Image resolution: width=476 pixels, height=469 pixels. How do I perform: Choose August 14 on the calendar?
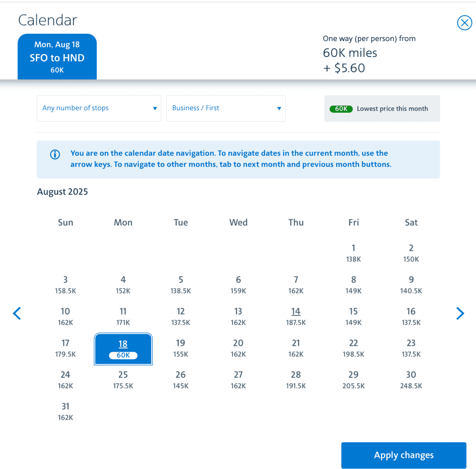click(x=296, y=316)
